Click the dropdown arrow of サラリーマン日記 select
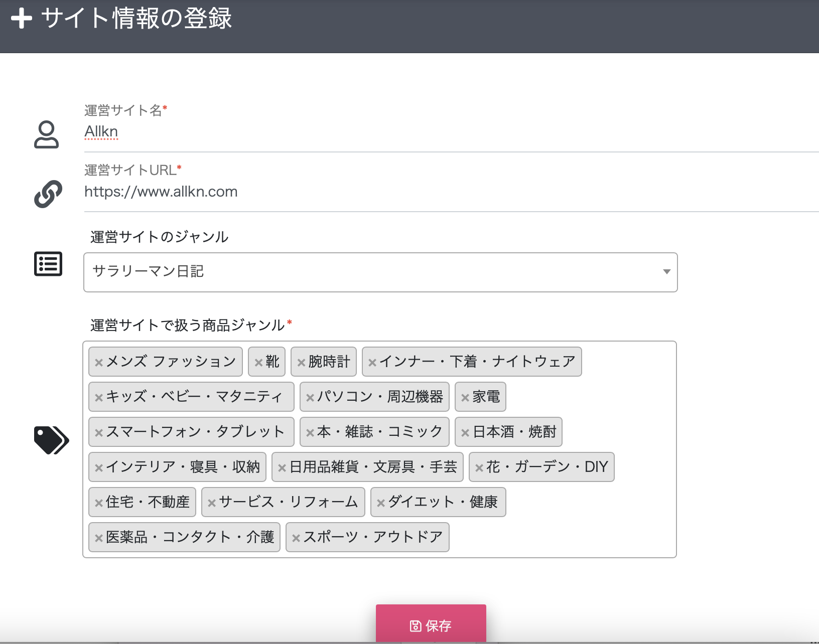 [x=666, y=272]
